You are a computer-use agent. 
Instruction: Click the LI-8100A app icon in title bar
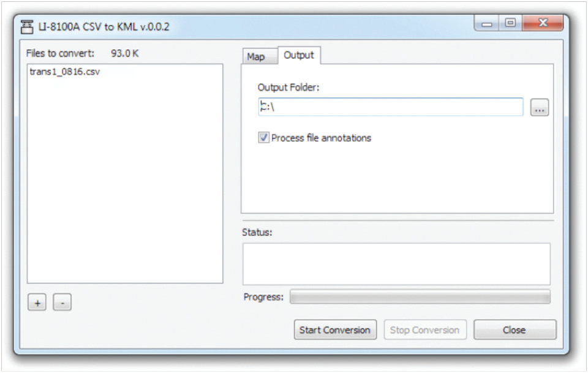[26, 26]
